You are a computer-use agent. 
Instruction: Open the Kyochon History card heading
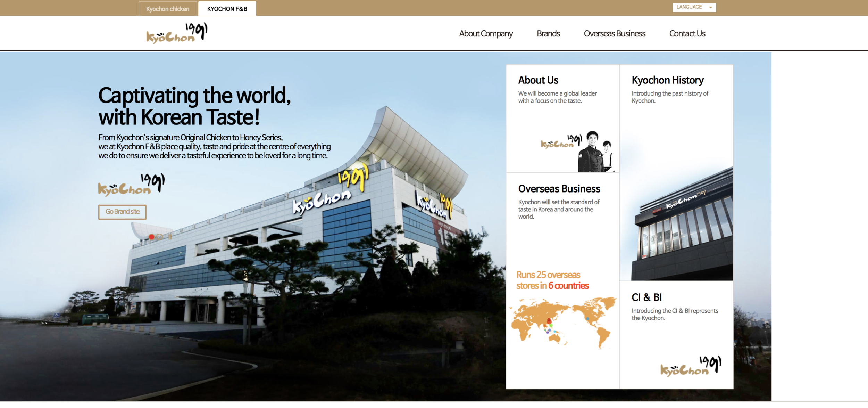tap(668, 80)
